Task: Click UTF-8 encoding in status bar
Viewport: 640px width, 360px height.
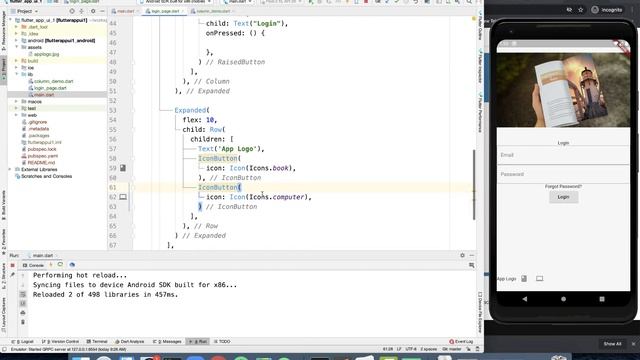Action: pos(411,349)
